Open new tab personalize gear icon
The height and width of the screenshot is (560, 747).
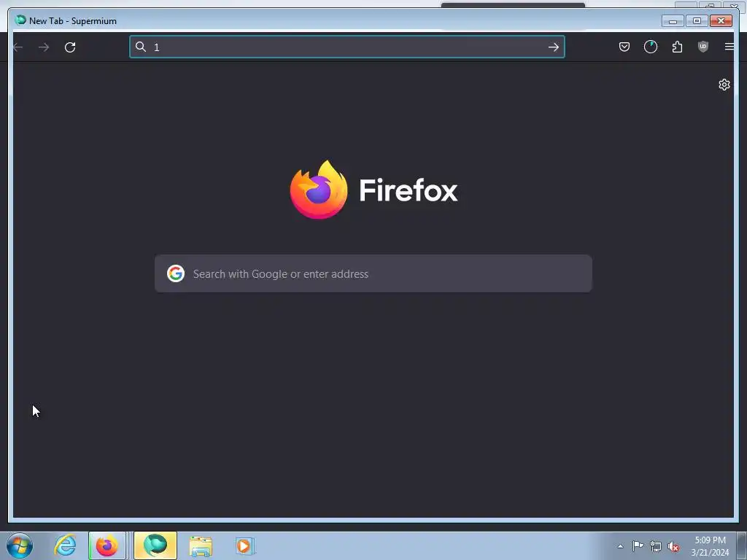coord(724,85)
